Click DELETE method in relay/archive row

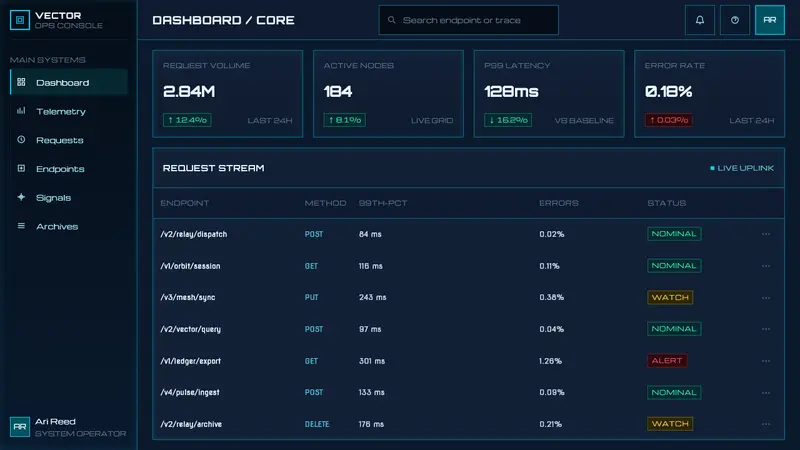click(317, 424)
